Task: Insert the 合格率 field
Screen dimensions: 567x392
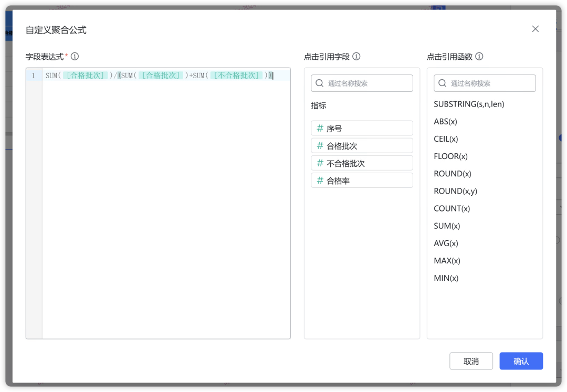Action: pos(362,181)
